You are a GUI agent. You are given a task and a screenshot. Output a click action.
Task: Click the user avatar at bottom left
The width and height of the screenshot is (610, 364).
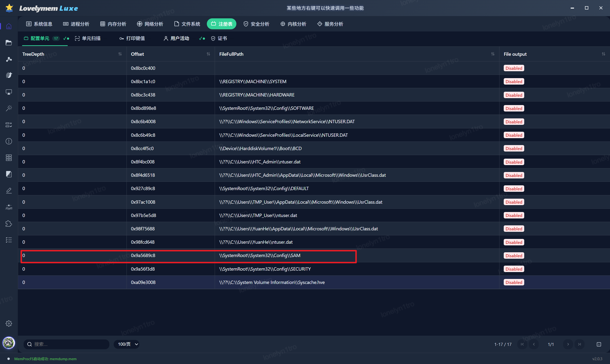click(9, 343)
